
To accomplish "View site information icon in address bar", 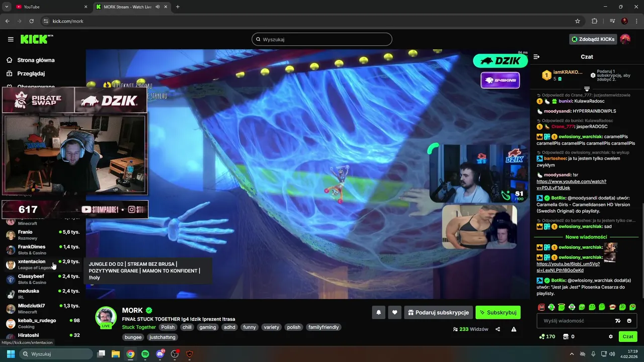I will click(x=46, y=21).
